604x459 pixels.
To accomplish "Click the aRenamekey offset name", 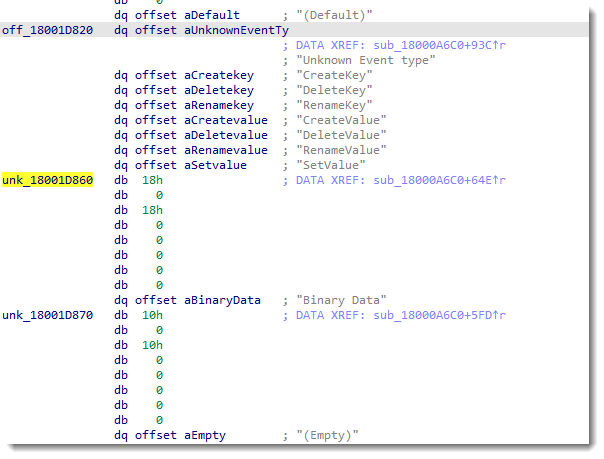I will point(219,105).
